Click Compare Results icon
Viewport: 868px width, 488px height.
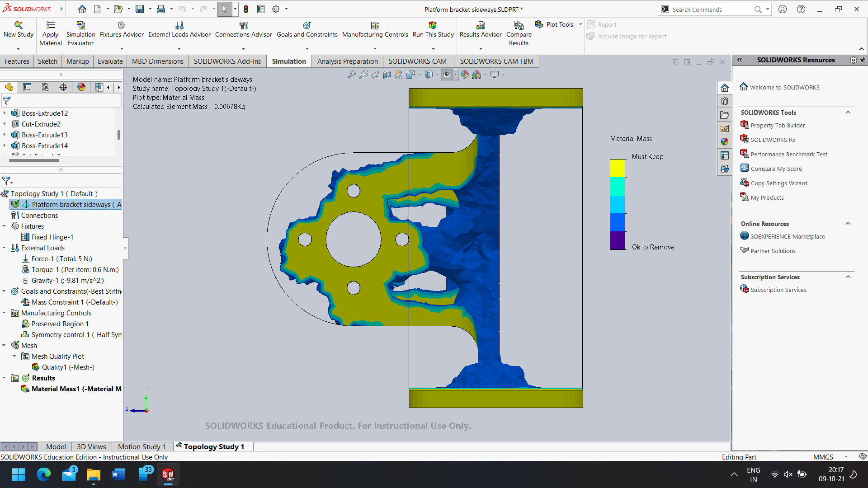click(519, 25)
